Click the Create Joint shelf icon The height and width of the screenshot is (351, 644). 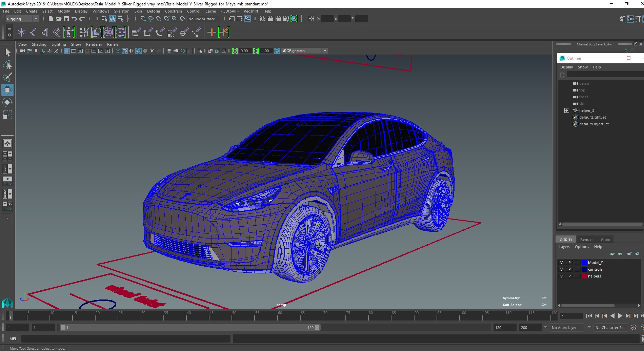click(33, 33)
